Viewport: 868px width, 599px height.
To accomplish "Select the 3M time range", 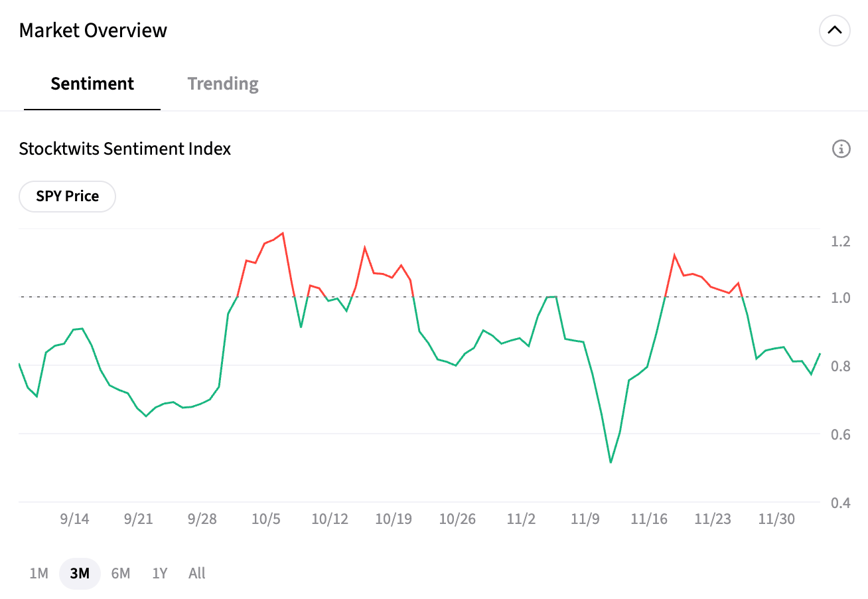I will [x=80, y=573].
